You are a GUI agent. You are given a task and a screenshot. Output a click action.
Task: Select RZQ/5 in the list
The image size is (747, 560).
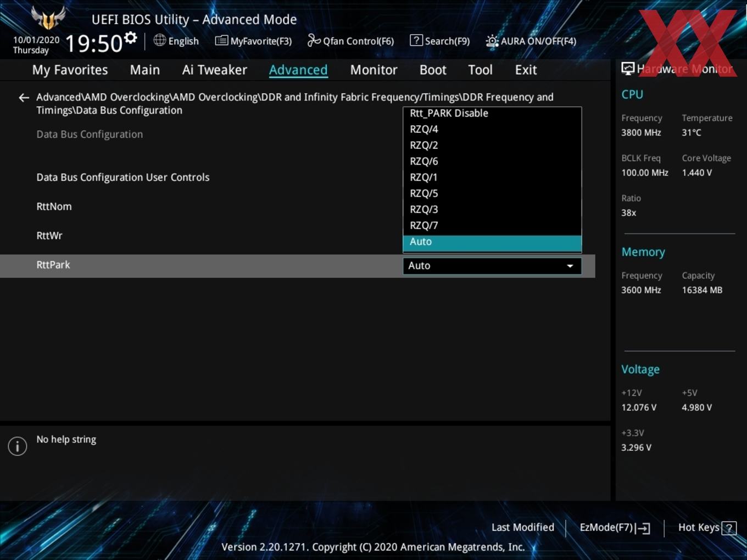[x=492, y=193]
